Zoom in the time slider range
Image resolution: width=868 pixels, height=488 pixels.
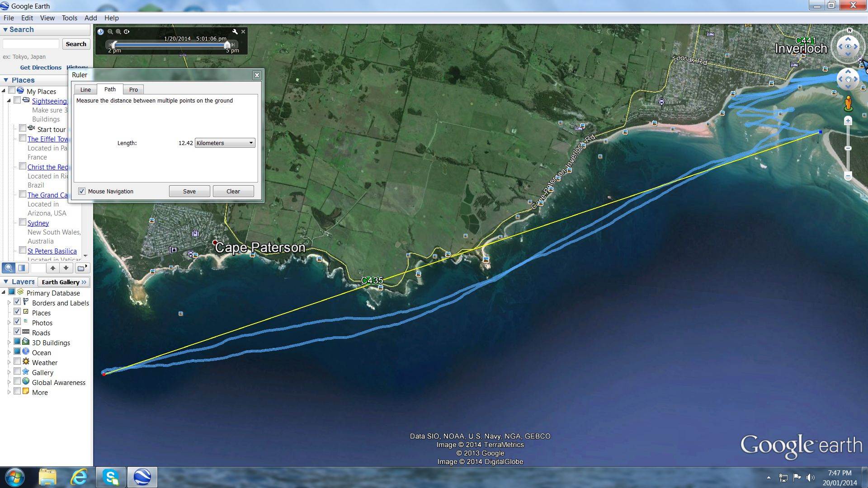118,32
